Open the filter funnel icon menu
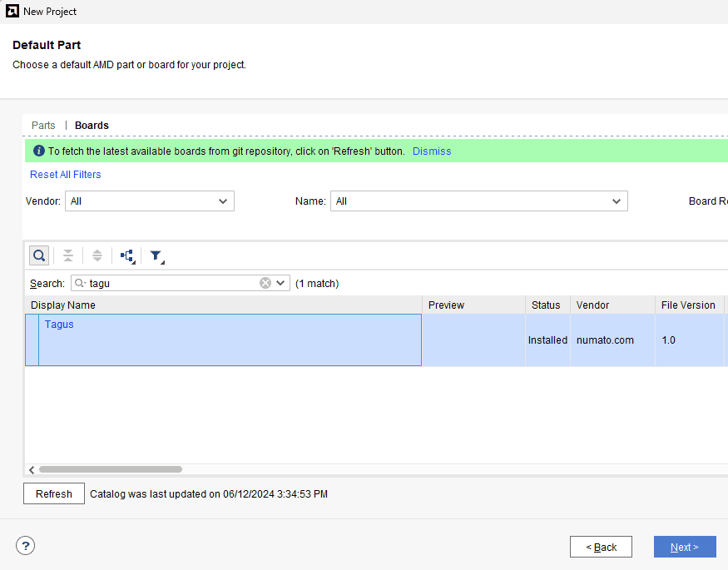 click(156, 255)
